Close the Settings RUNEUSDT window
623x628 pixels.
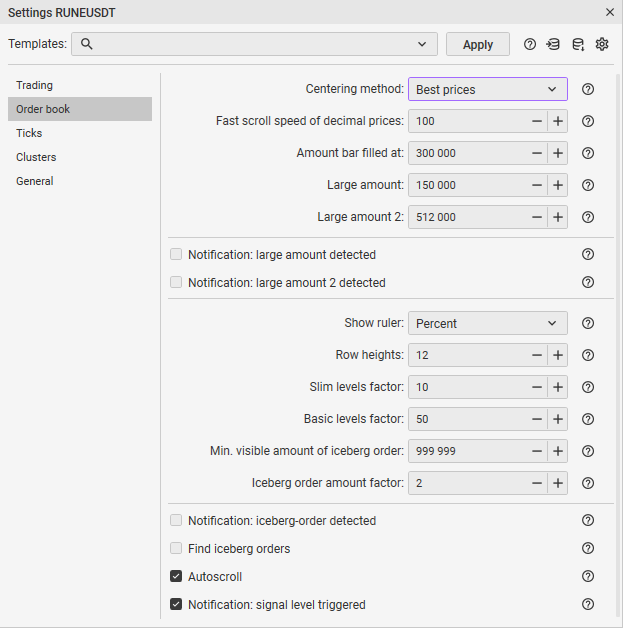tap(610, 12)
